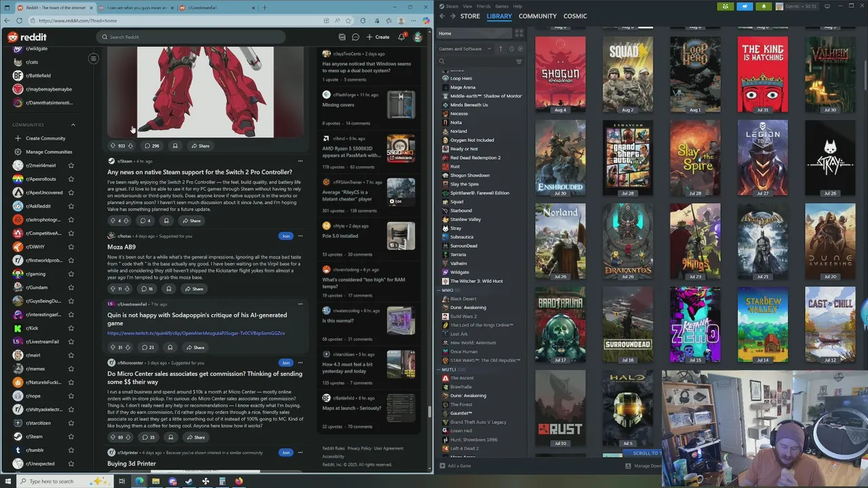This screenshot has height=488, width=868.
Task: Click Steam big picture mode icon
Action: (x=827, y=6)
